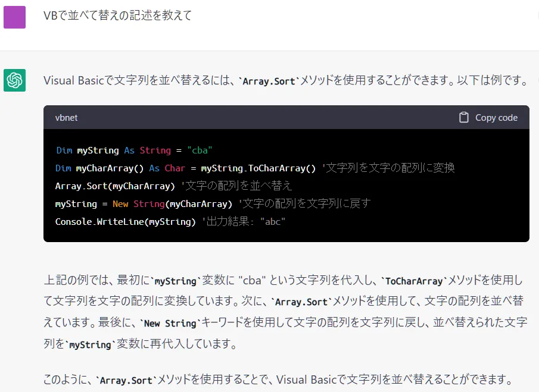This screenshot has height=392, width=539.
Task: Click the vbnet language label
Action: tap(66, 118)
